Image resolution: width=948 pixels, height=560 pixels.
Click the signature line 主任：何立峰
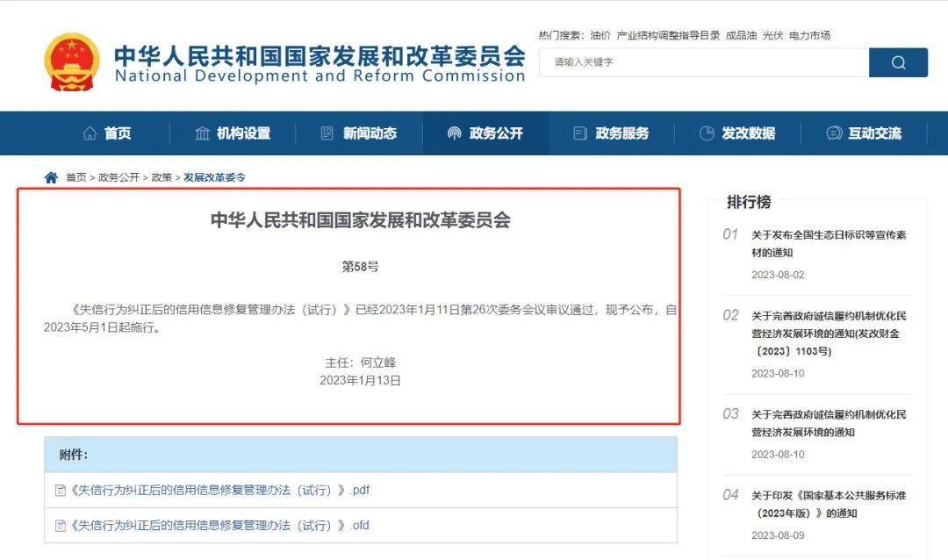pyautogui.click(x=361, y=363)
